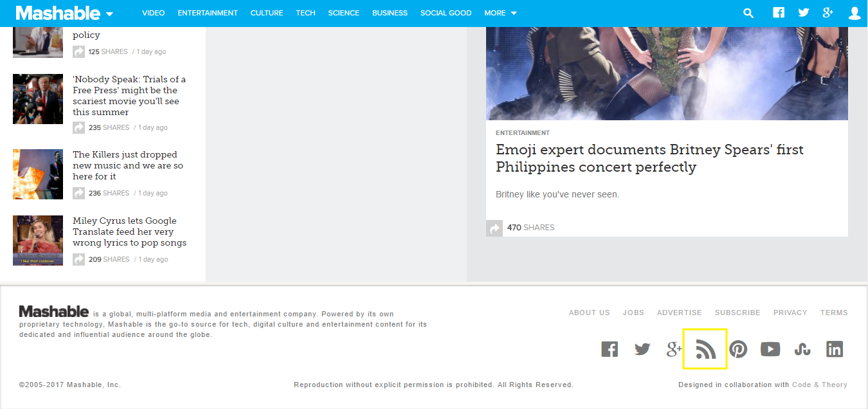Share the Britney Spears article via arrow icon
Screen dimensions: 868x409
[494, 228]
